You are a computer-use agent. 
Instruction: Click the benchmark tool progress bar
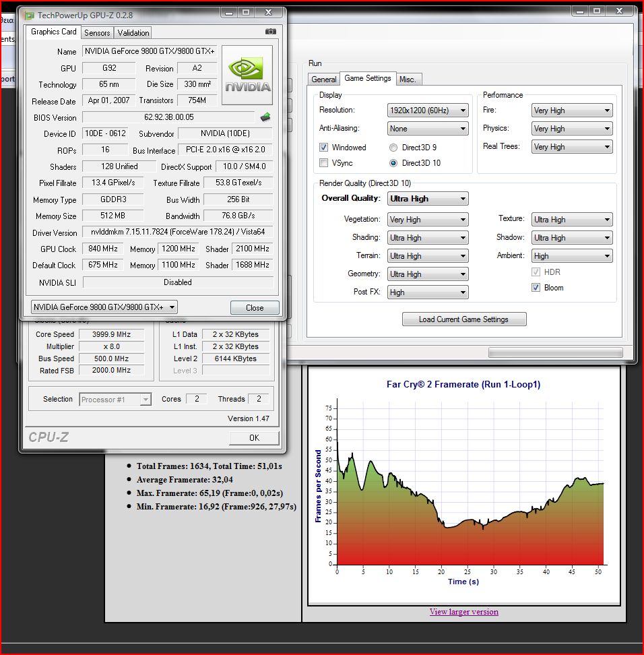tap(556, 352)
